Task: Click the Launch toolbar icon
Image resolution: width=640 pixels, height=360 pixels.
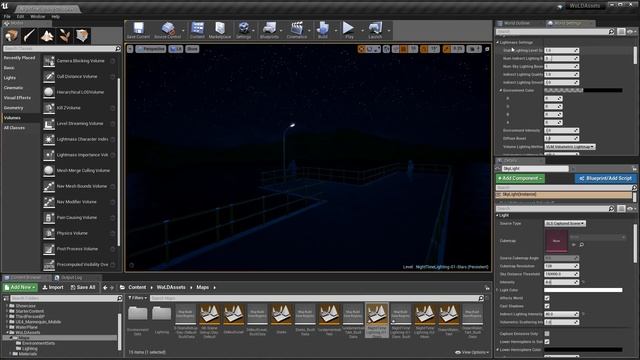Action: click(375, 28)
